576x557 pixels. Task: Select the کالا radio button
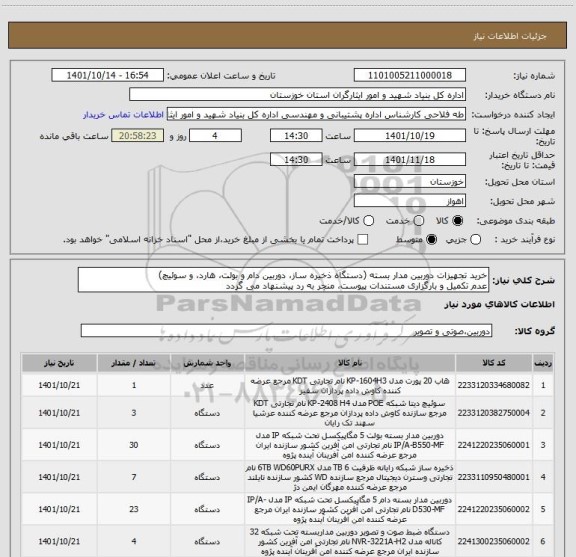coord(458,221)
